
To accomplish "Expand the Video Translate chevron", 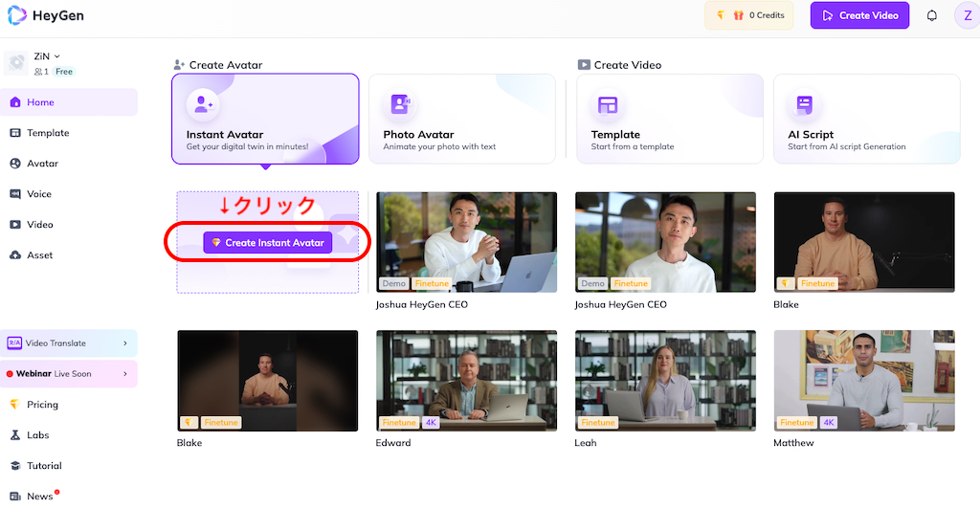I will 125,343.
